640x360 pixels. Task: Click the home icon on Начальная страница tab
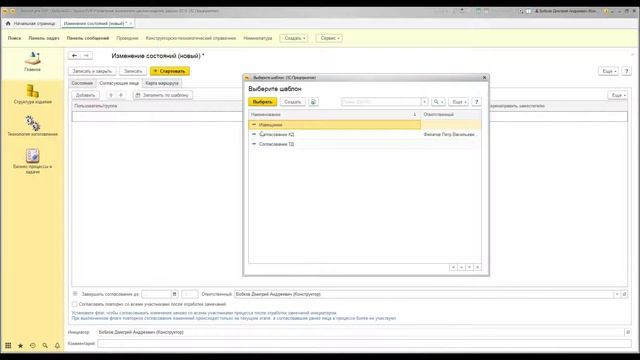click(x=8, y=23)
